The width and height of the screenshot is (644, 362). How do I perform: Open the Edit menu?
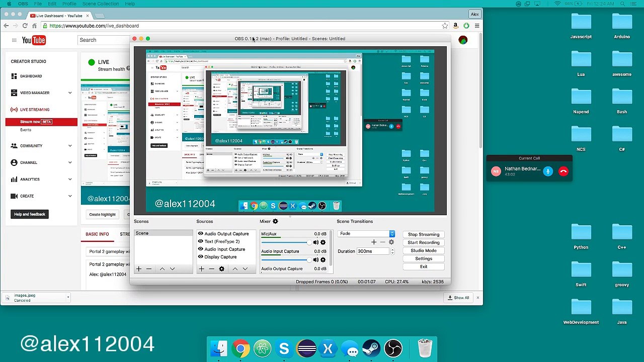(x=52, y=4)
